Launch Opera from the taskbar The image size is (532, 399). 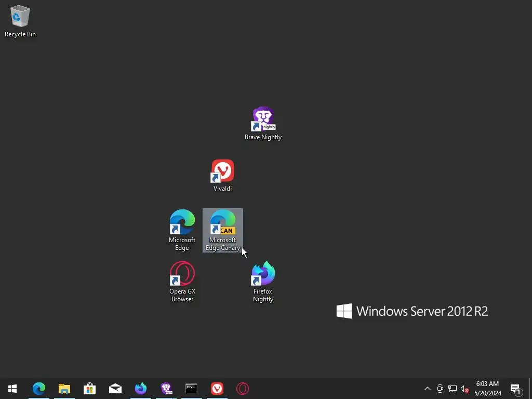(242, 389)
